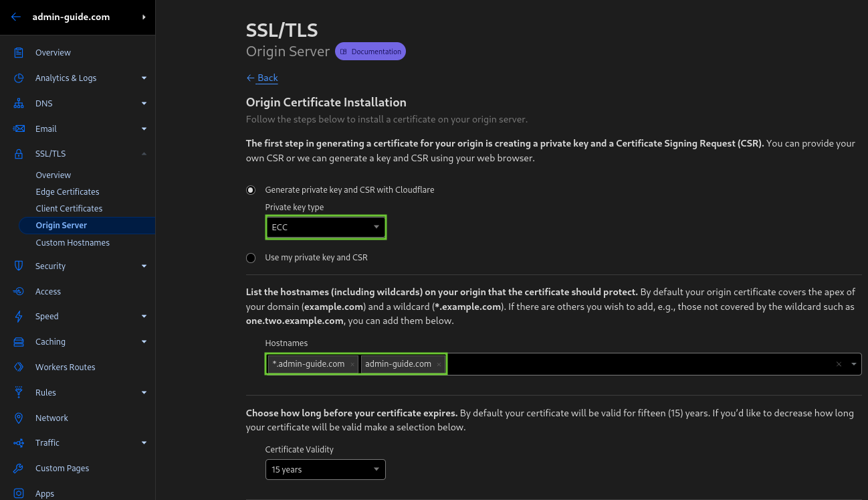
Task: Open the Private key type dropdown
Action: [x=325, y=227]
